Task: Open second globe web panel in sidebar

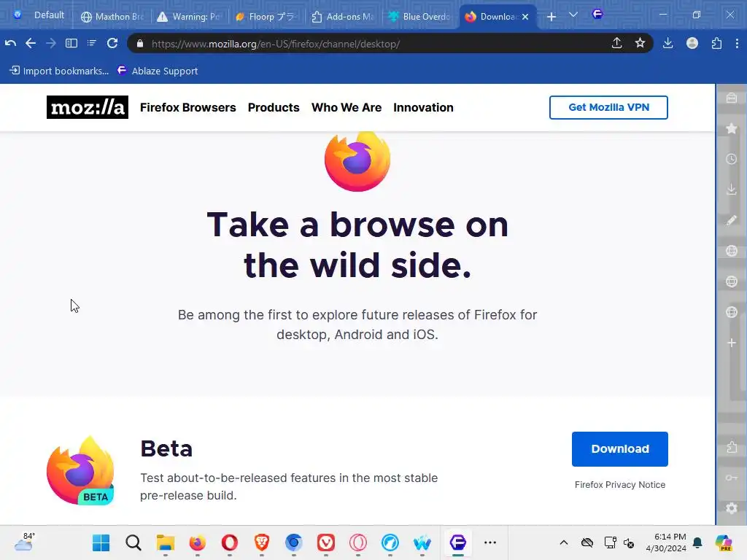Action: pyautogui.click(x=732, y=281)
